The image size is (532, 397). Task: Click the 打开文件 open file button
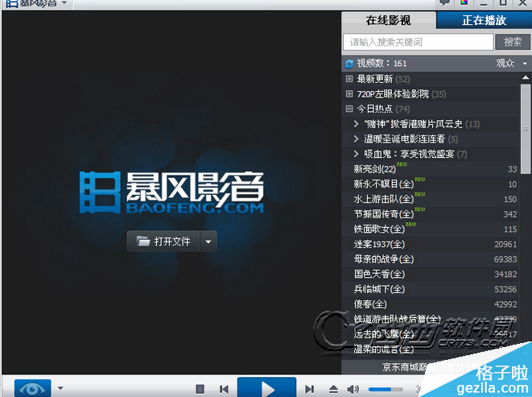(163, 242)
